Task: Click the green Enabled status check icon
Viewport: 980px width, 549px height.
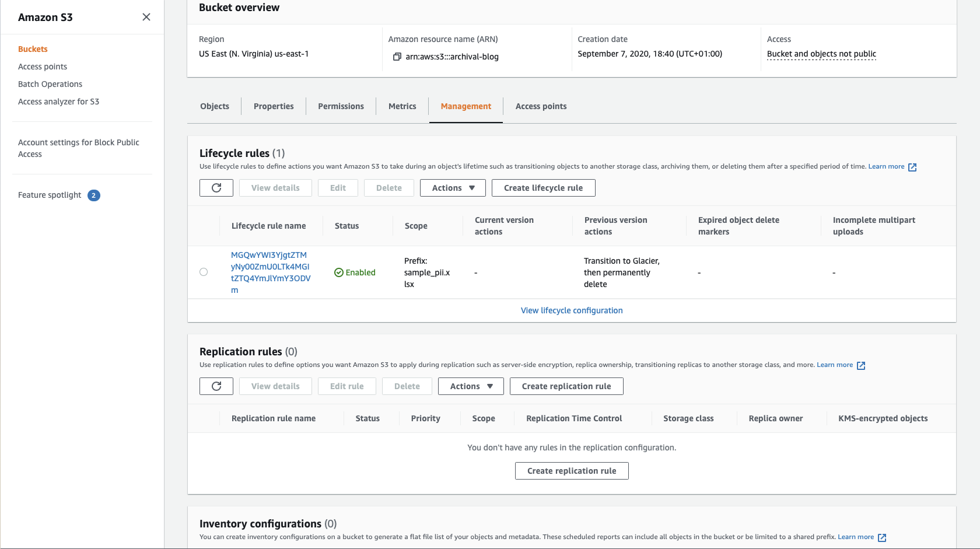Action: (x=338, y=272)
